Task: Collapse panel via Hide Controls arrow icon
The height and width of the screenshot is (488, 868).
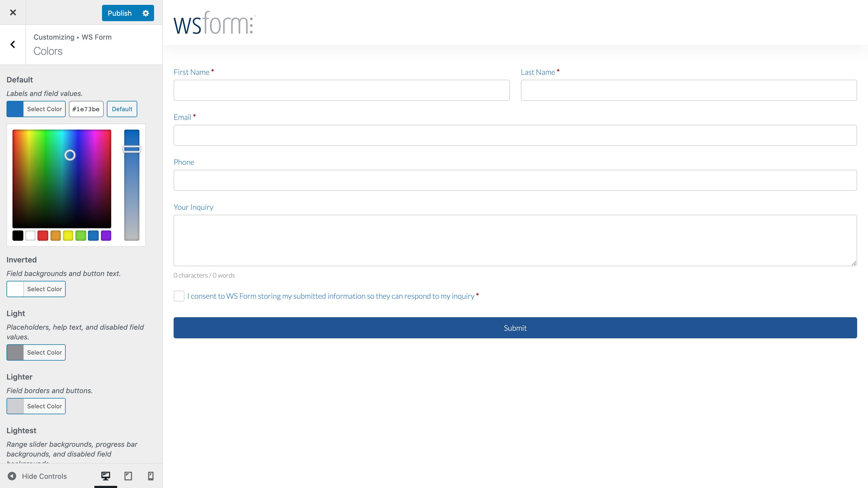Action: (12, 476)
